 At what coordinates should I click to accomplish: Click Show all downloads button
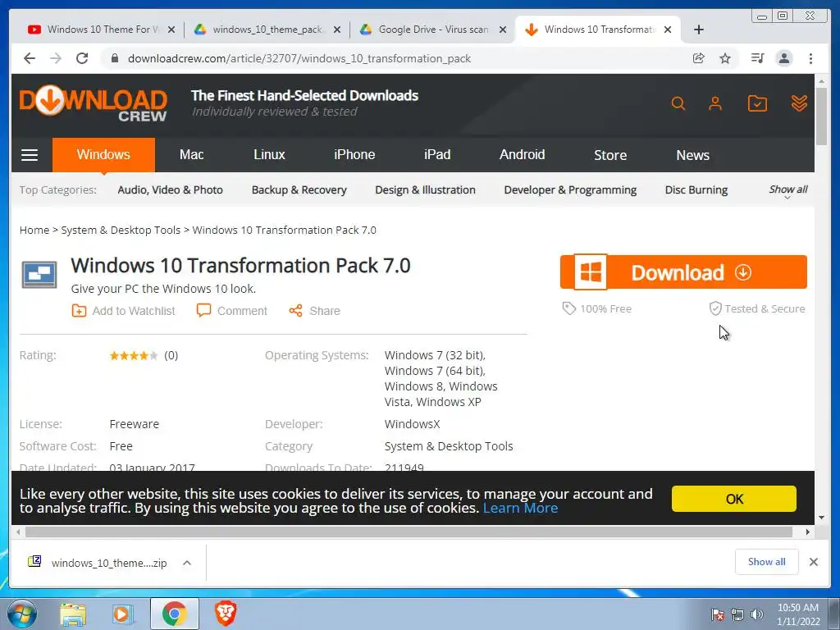767,561
